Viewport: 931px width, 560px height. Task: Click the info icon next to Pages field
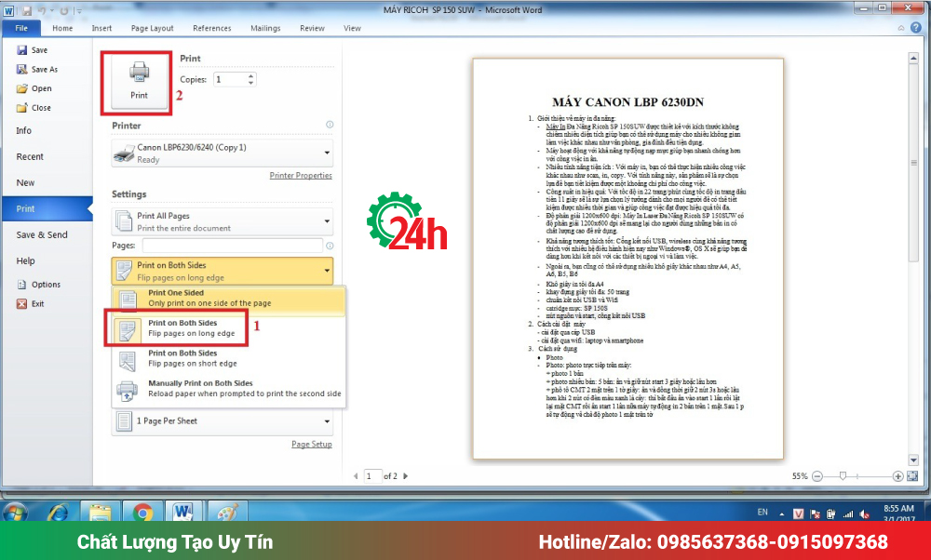pos(330,246)
